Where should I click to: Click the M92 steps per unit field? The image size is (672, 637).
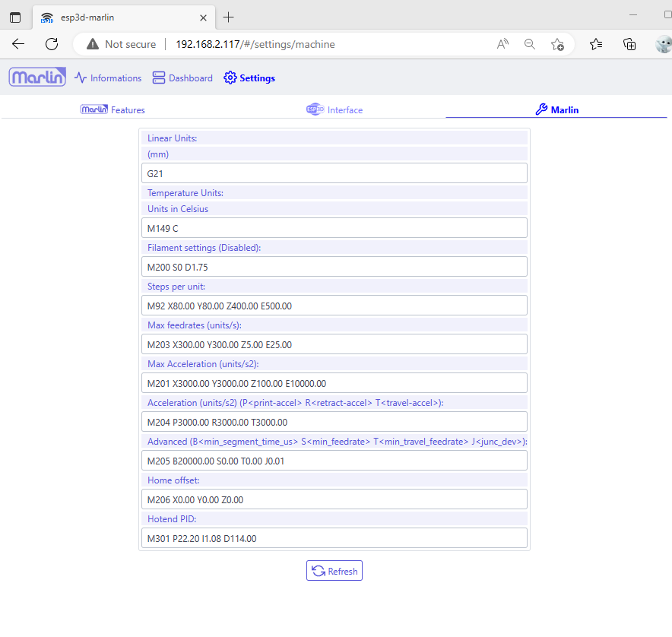pyautogui.click(x=333, y=306)
